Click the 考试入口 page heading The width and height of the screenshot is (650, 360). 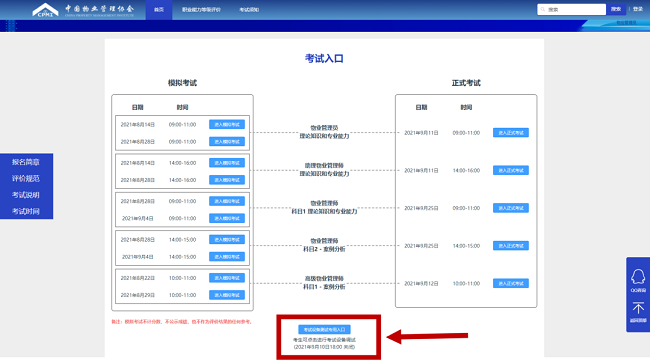point(324,58)
